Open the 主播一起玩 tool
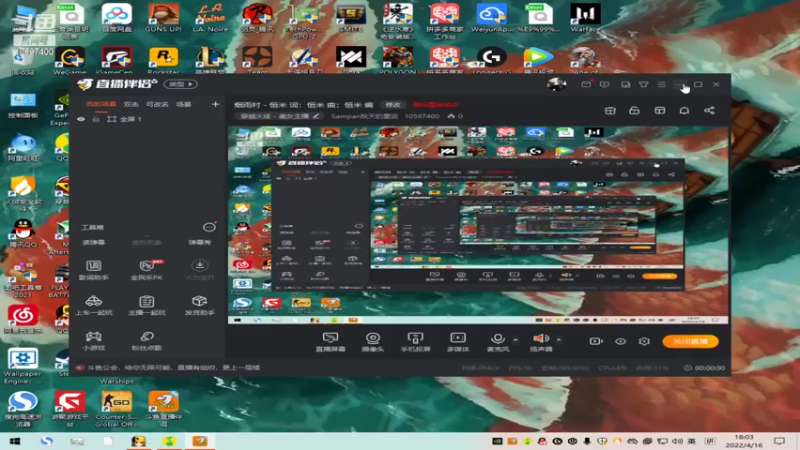Screen dimensions: 800x450 click(x=147, y=305)
